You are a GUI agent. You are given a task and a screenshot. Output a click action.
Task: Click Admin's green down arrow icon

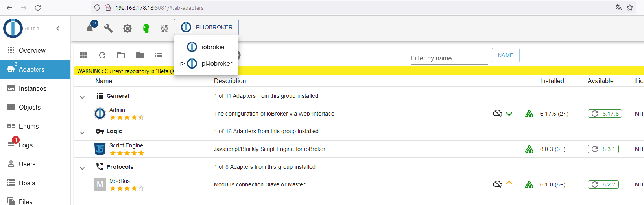tap(509, 113)
